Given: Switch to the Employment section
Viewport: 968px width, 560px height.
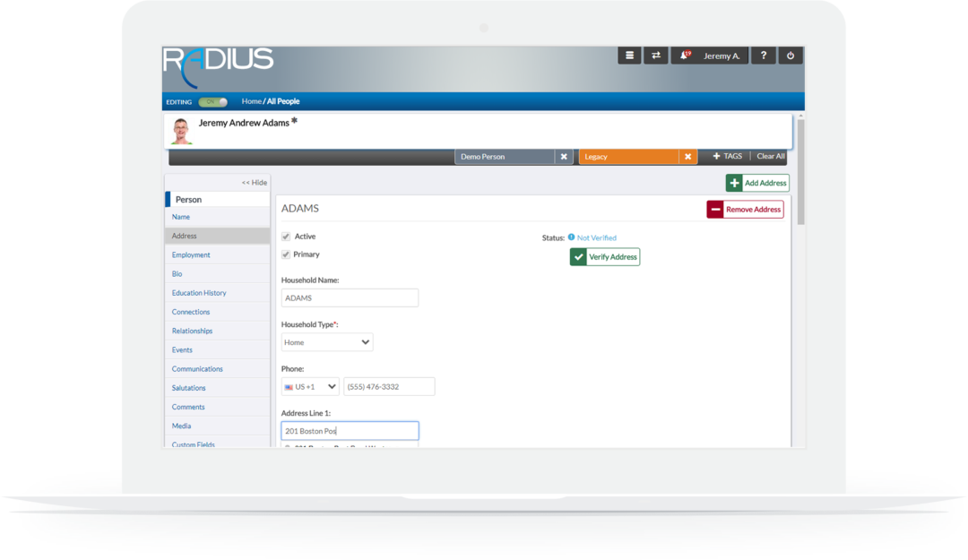Looking at the screenshot, I should [x=191, y=254].
